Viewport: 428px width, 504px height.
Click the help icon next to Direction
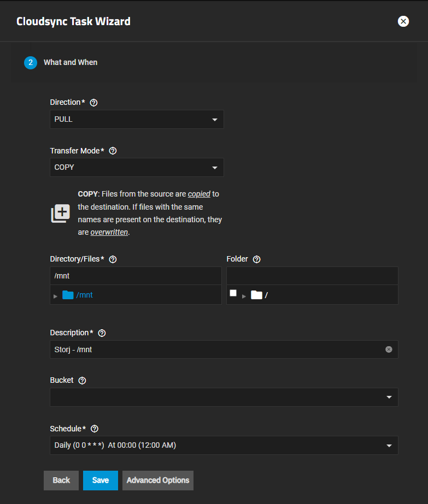[93, 103]
